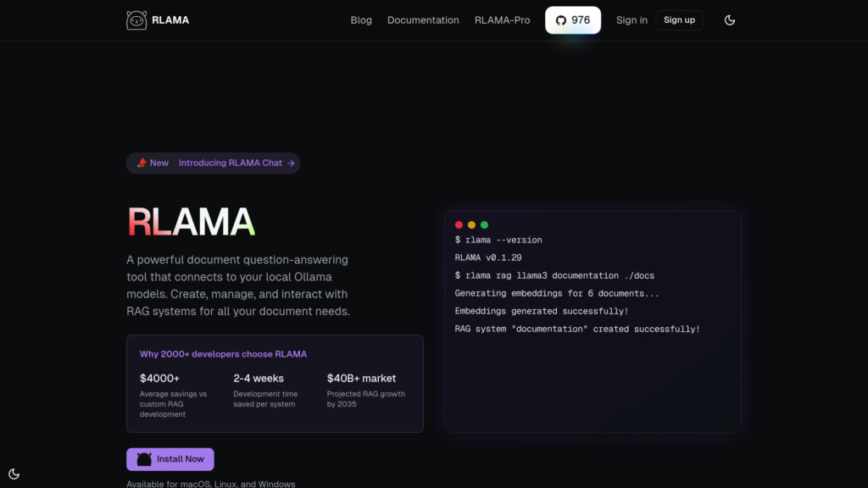This screenshot has height=488, width=868.
Task: Click the red traffic-light dot on terminal window
Action: click(460, 225)
